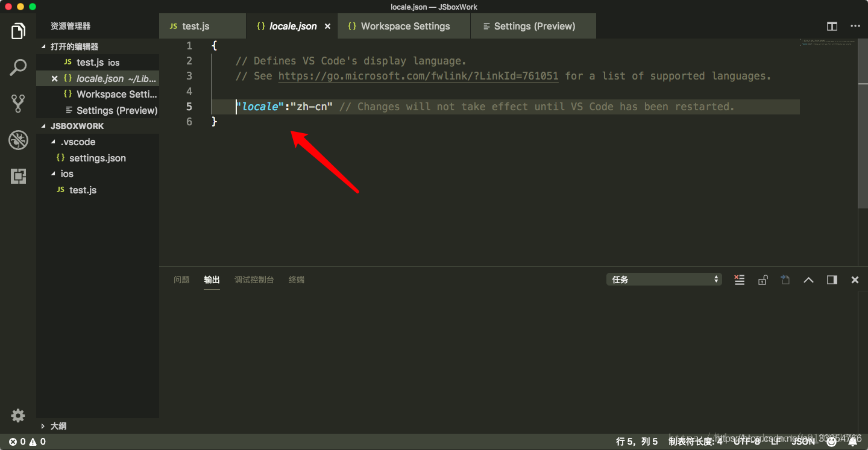Screen dimensions: 868x450
Task: Close the bottom panel
Action: coord(855,280)
